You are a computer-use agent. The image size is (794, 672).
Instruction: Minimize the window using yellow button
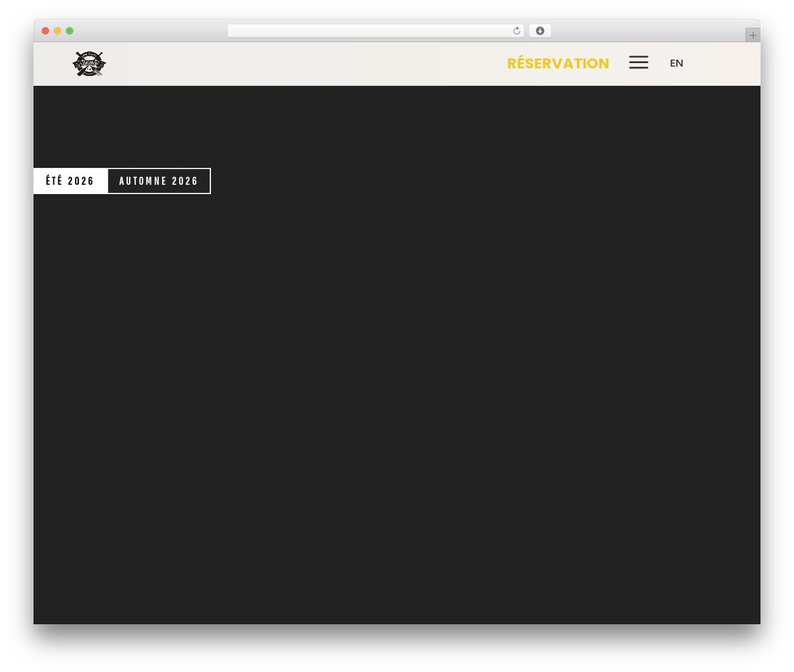(x=57, y=31)
